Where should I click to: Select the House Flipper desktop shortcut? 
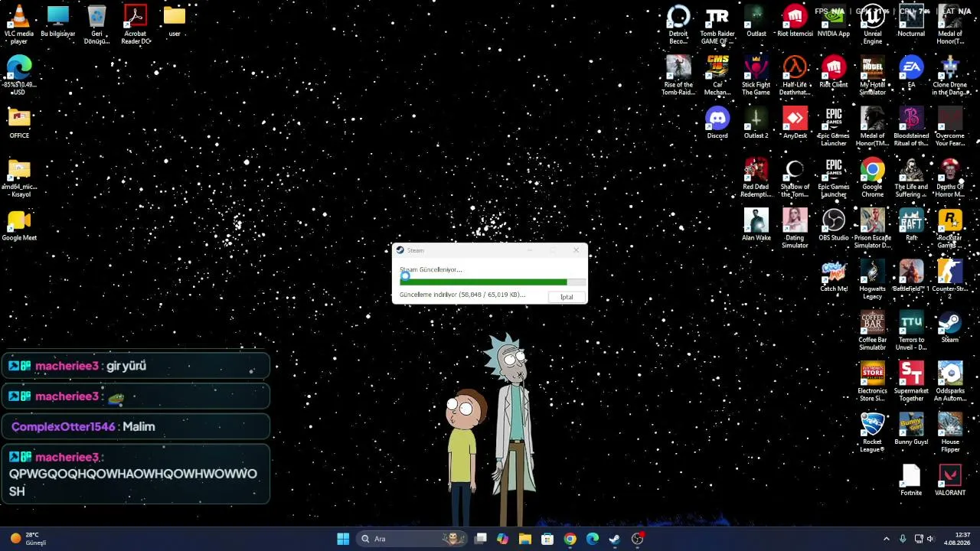(x=950, y=432)
